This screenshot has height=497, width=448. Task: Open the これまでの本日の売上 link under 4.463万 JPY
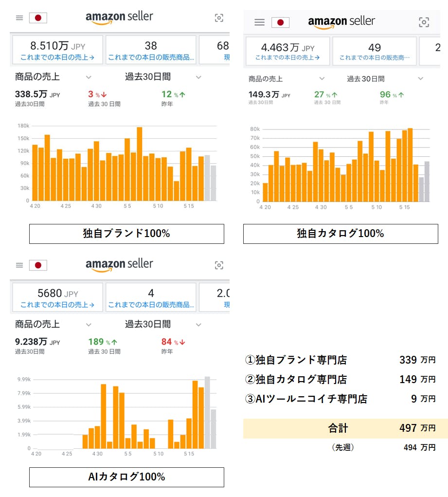[287, 57]
